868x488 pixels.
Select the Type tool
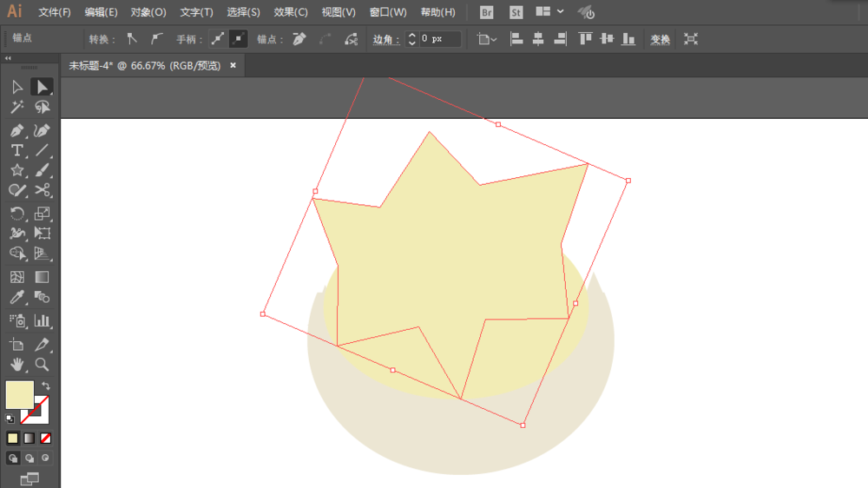point(17,150)
